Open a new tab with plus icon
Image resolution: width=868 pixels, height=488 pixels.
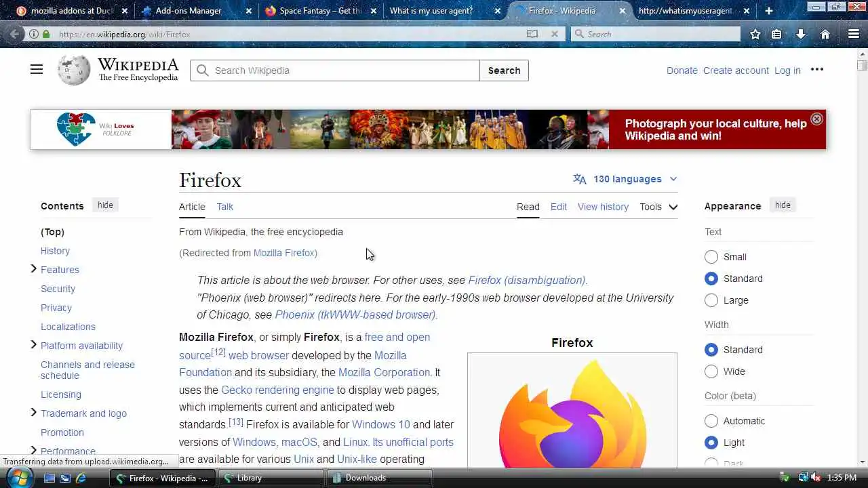[x=768, y=11]
